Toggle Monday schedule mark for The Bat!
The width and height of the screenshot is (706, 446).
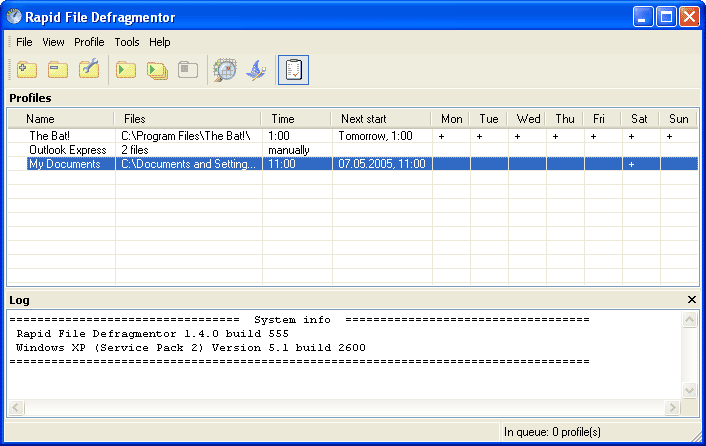tap(442, 135)
